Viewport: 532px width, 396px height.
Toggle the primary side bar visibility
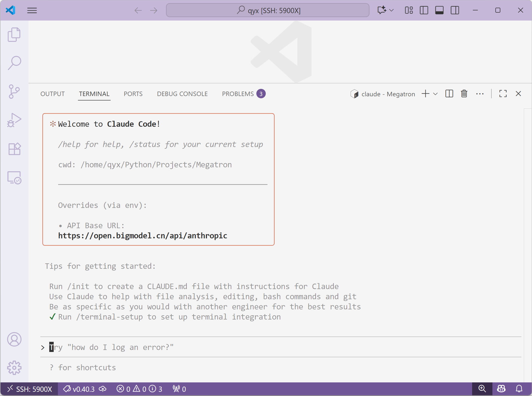424,10
